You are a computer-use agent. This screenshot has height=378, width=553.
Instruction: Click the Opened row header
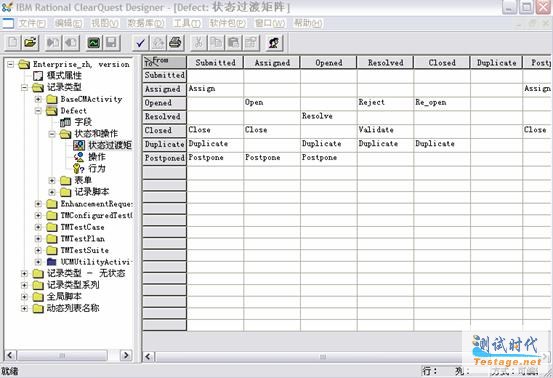click(x=164, y=103)
